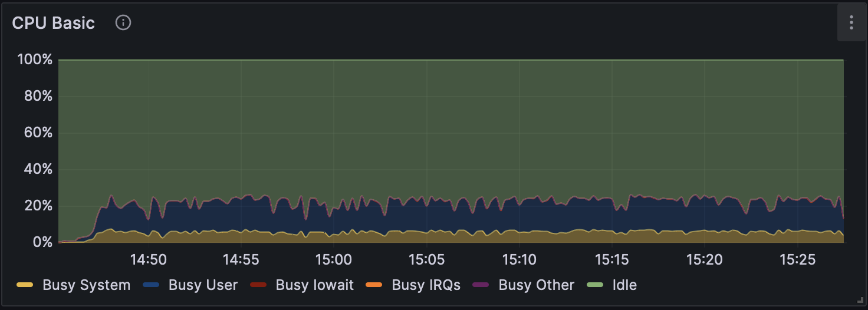Change the green Idle legend color swatch
This screenshot has width=868, height=310.
coord(595,285)
